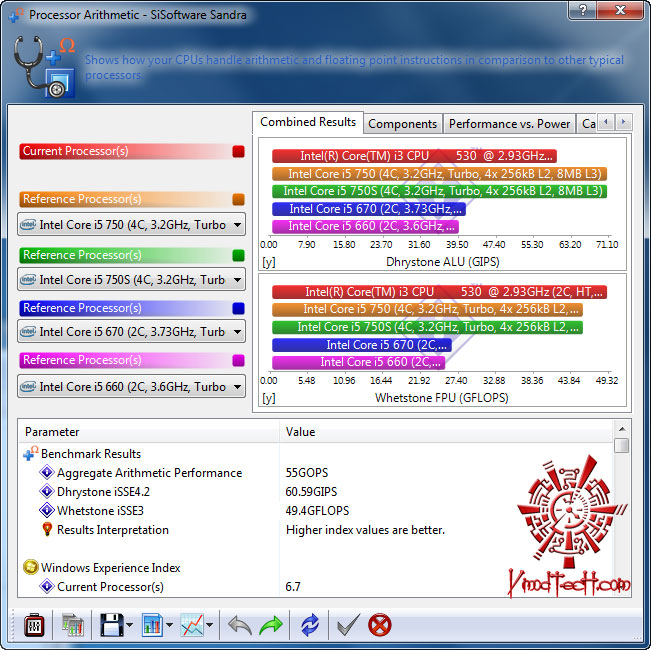Click the 55GOPS value
The height and width of the screenshot is (650, 651).
[x=306, y=473]
